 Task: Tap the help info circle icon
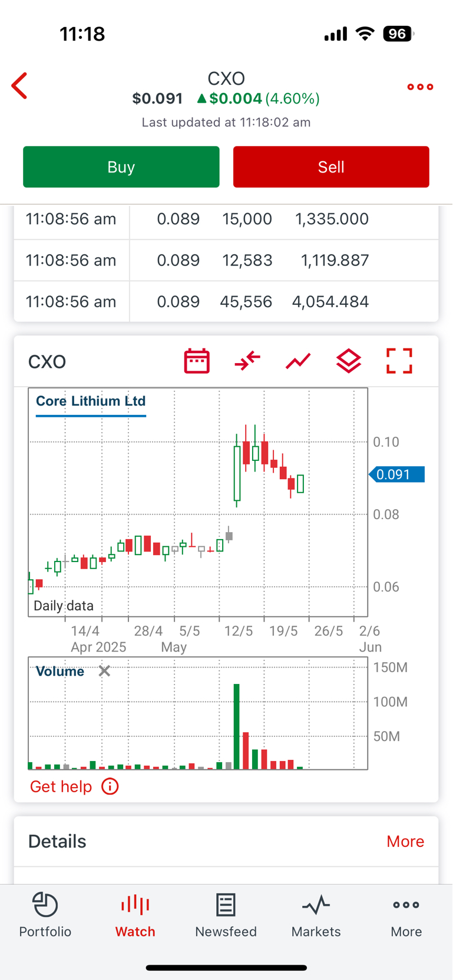(x=110, y=786)
